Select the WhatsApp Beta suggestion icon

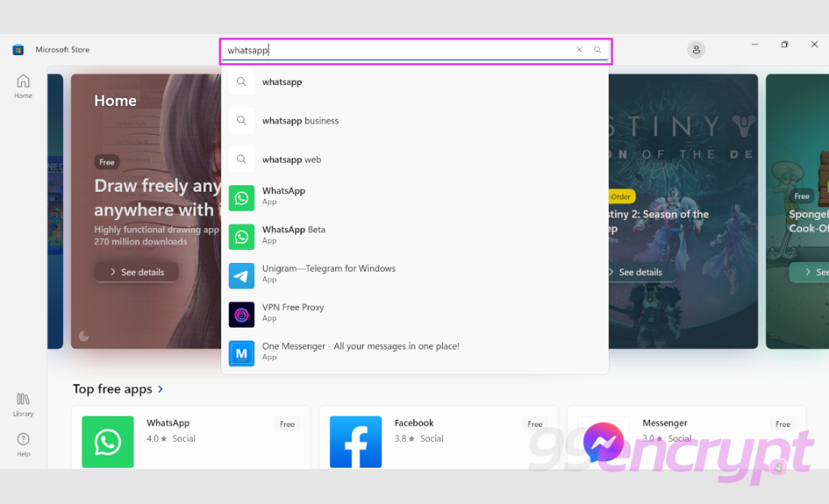pos(241,236)
